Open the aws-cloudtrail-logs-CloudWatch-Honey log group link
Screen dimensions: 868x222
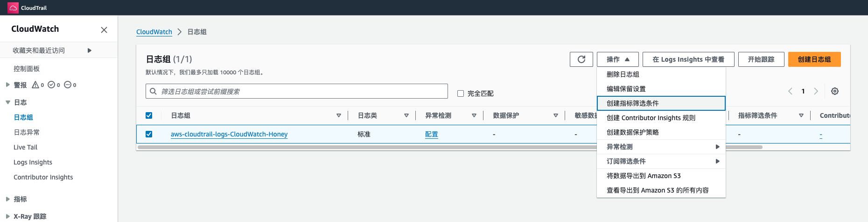tap(229, 134)
